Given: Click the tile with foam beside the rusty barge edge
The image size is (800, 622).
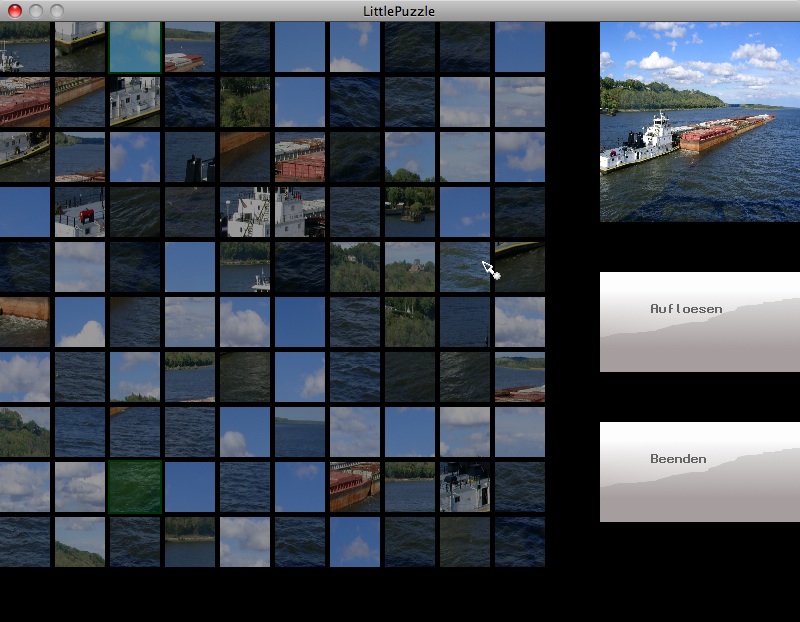Looking at the screenshot, I should tap(25, 322).
